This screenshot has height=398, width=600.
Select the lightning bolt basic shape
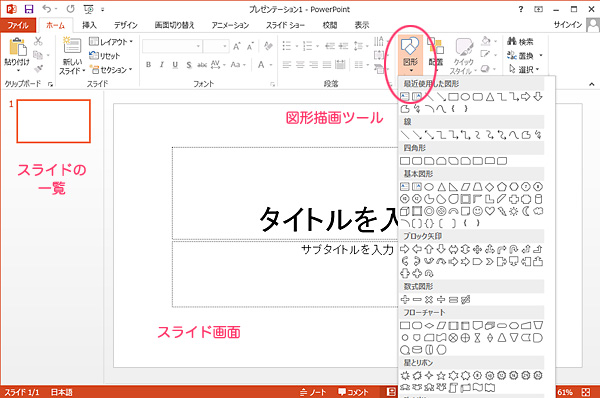pyautogui.click(x=502, y=211)
